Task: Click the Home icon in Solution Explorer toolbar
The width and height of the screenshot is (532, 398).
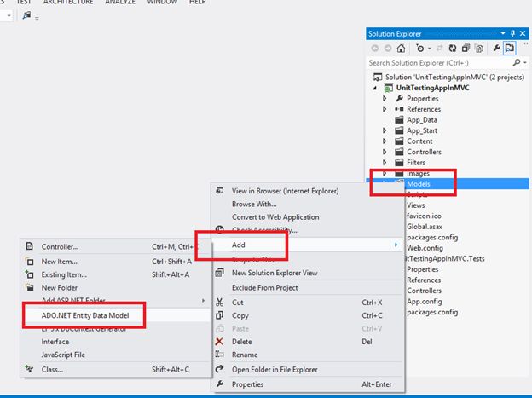Action: pos(401,49)
